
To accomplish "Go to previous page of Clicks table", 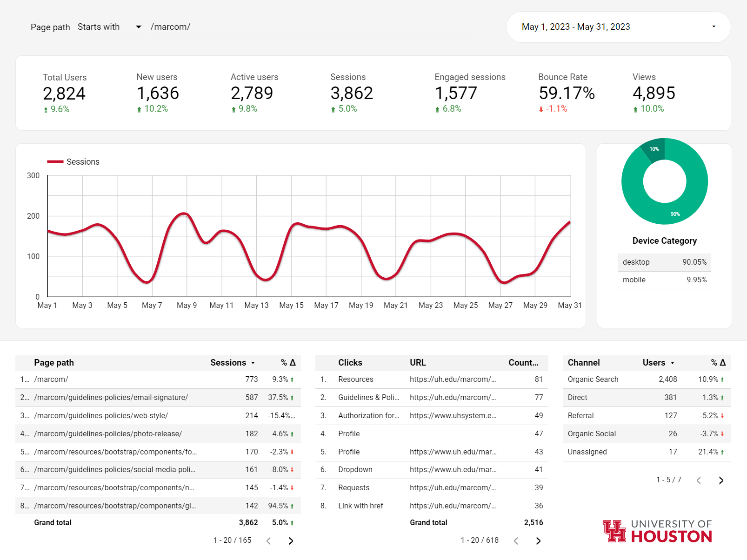I will click(x=516, y=540).
